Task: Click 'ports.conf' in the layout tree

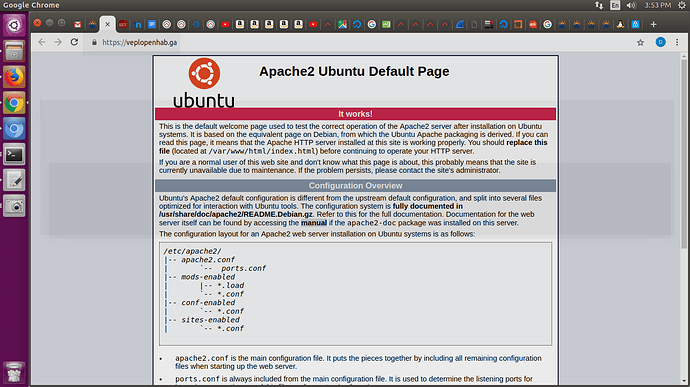Action: [x=243, y=268]
